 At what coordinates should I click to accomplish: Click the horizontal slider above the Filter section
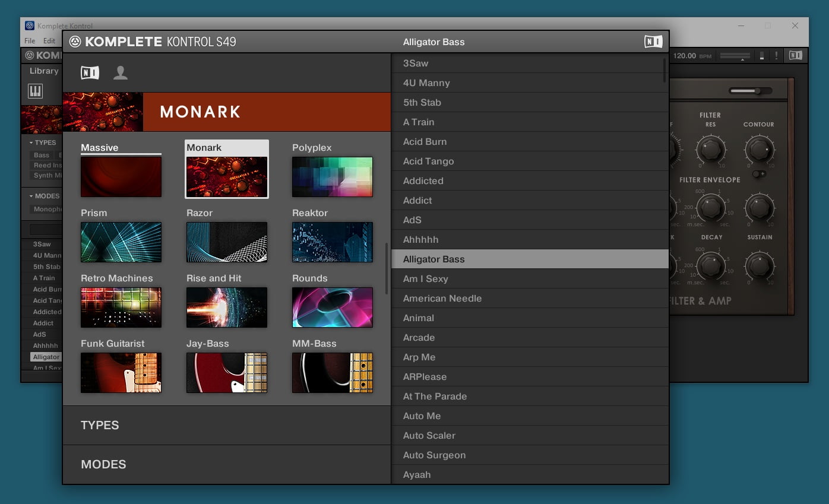pos(751,91)
